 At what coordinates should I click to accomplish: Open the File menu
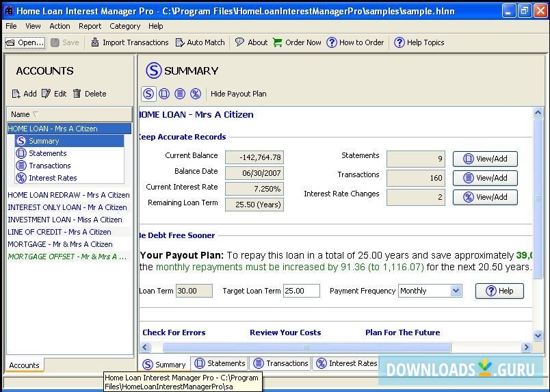point(11,26)
